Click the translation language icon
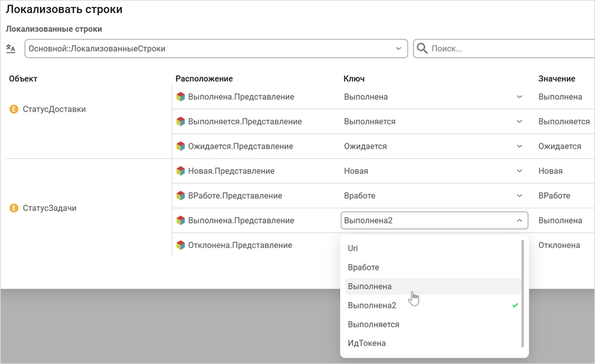The image size is (595, 364). (x=11, y=48)
